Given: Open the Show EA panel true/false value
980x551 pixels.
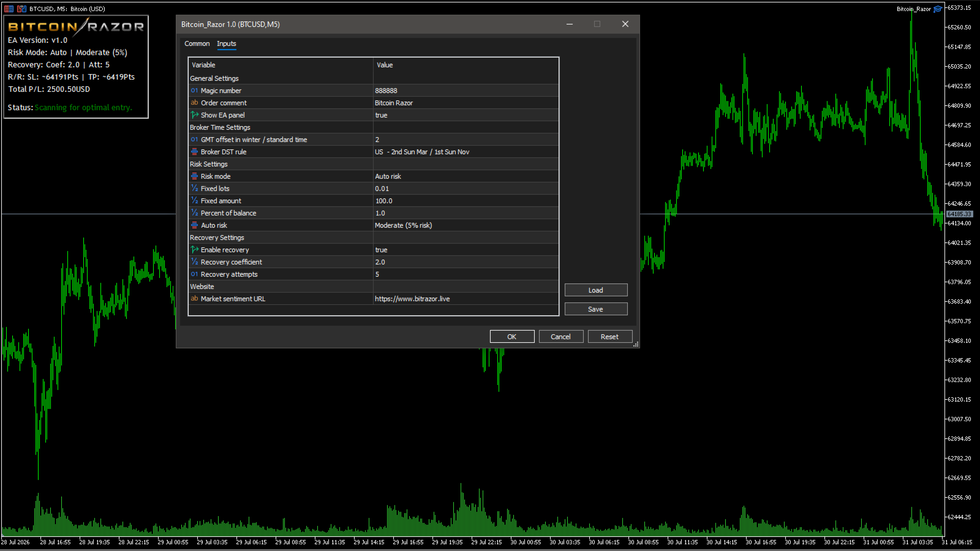Looking at the screenshot, I should click(x=466, y=115).
